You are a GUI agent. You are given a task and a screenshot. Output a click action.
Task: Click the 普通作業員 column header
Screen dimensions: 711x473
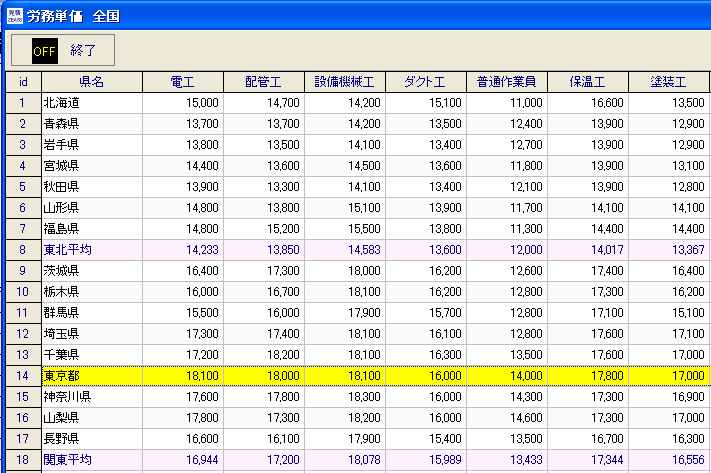506,81
